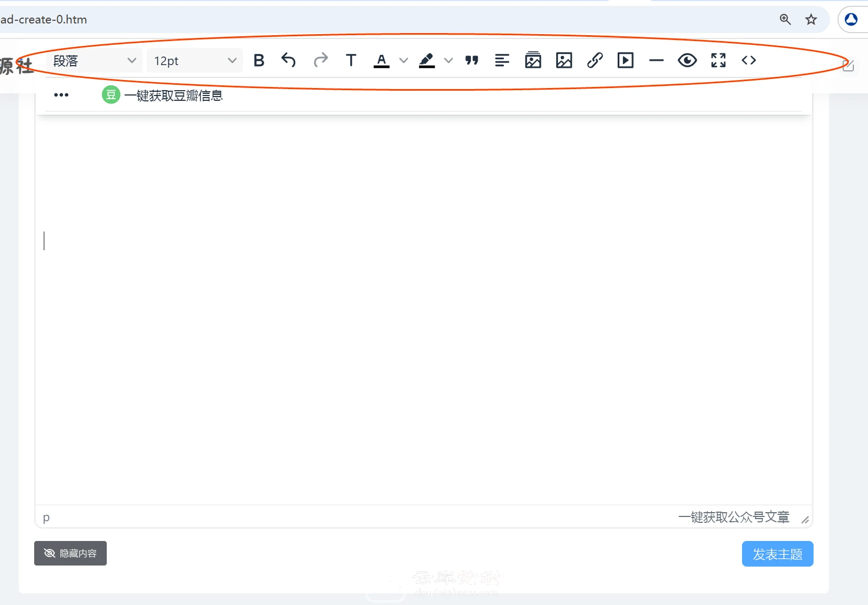Open the multi-image gallery upload

(533, 60)
